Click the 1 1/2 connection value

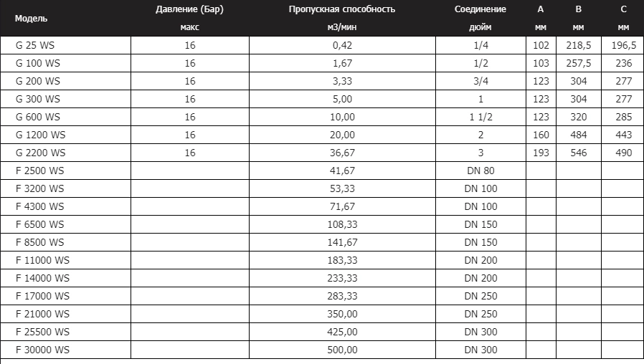click(480, 117)
